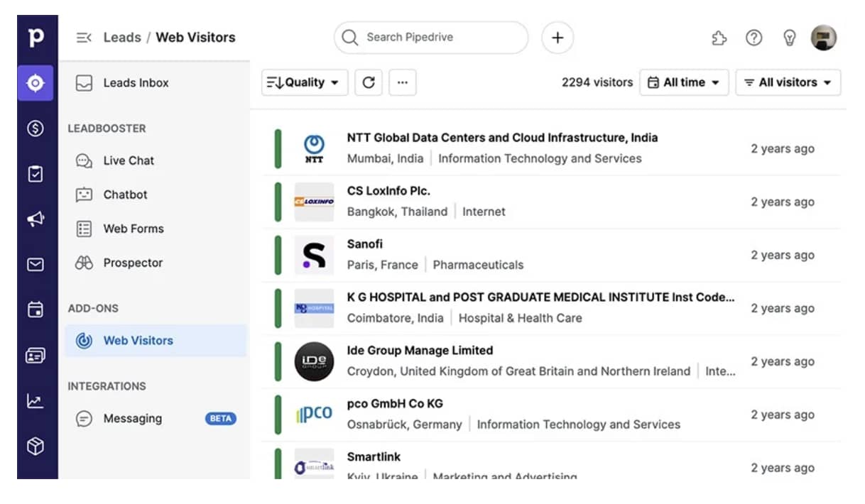Click 'Mumbai, India' location text
This screenshot has width=865, height=504.
385,158
